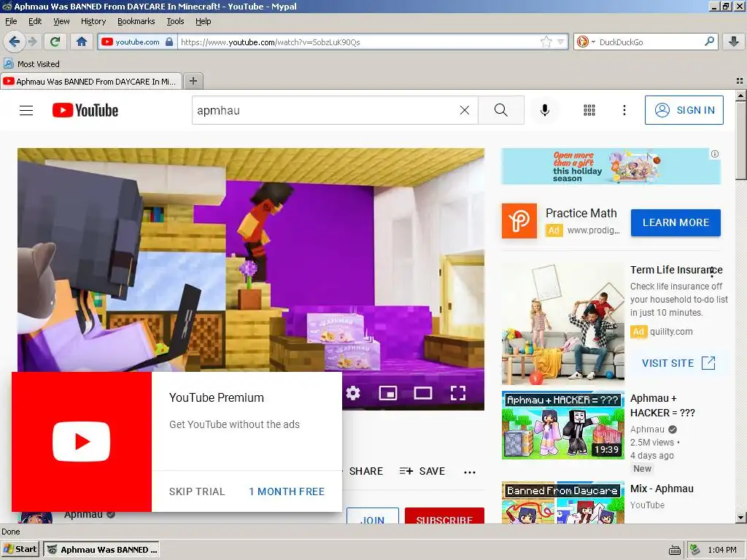This screenshot has height=560, width=747.
Task: Go back with the browser back arrow
Action: coord(15,42)
